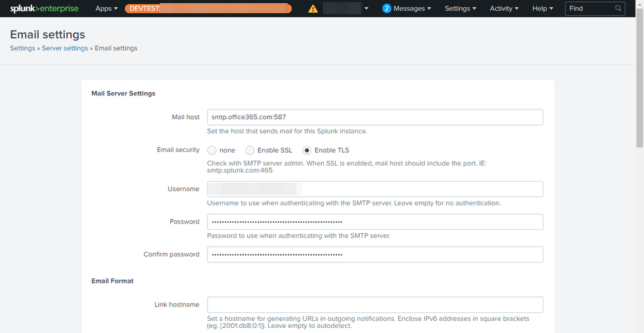Click the Link hostname input field
Screen dimensions: 644x333
click(x=375, y=305)
